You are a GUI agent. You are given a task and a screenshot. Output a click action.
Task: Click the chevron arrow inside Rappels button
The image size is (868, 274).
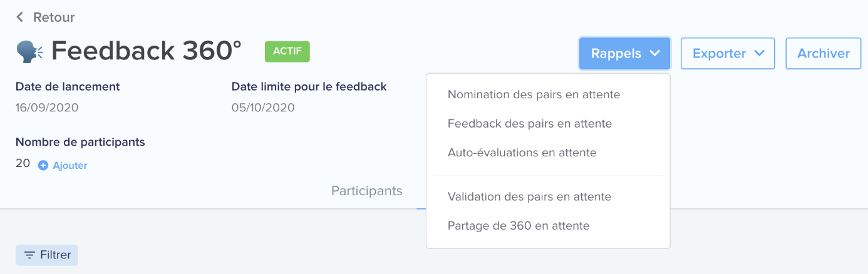coord(655,53)
